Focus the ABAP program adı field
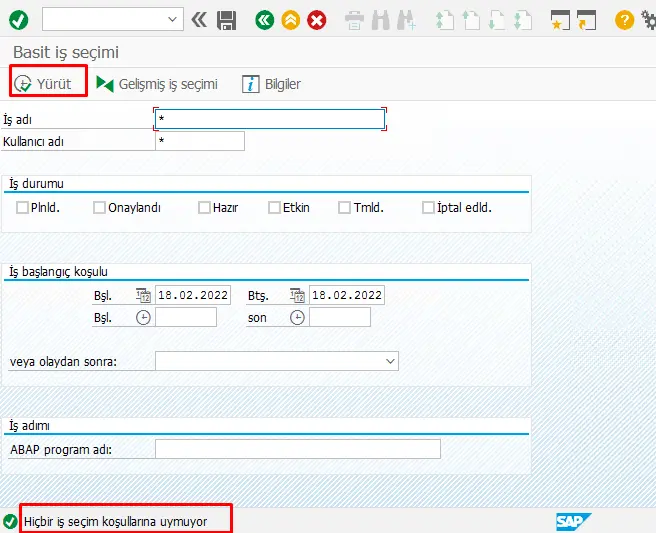656x533 pixels. 297,449
